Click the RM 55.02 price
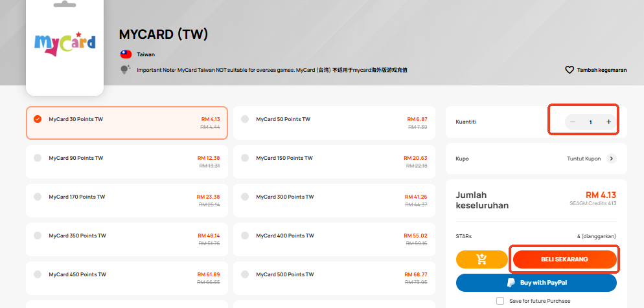Viewport: 644px width, 308px height. tap(416, 236)
